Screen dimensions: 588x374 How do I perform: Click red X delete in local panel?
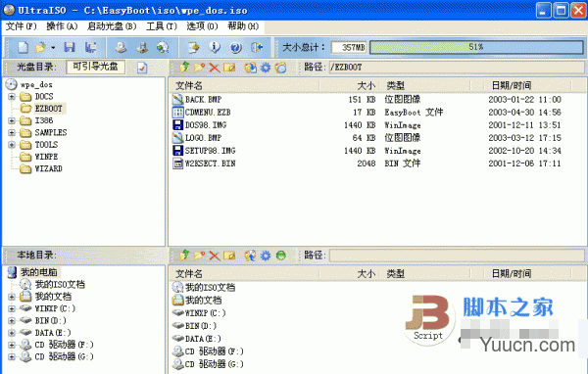click(x=214, y=256)
